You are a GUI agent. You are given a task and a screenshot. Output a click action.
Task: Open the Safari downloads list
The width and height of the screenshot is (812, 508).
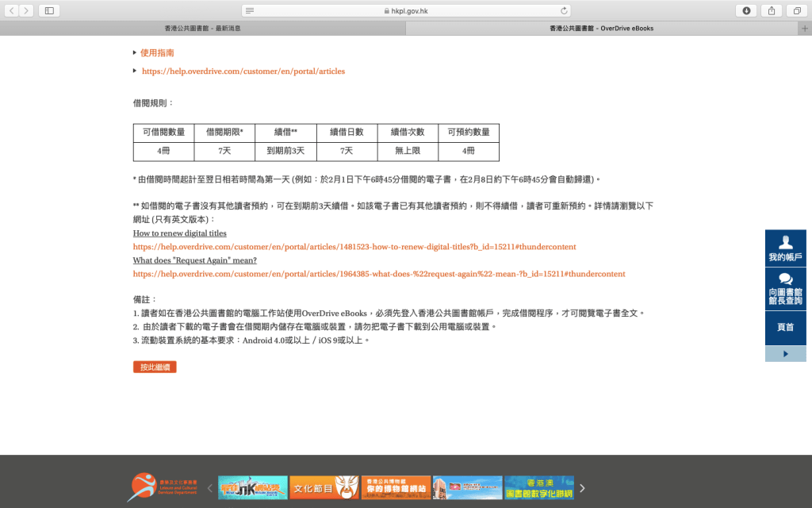point(746,10)
